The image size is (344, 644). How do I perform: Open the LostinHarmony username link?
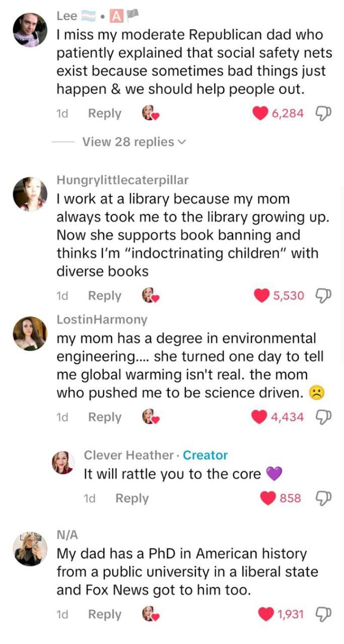click(102, 319)
